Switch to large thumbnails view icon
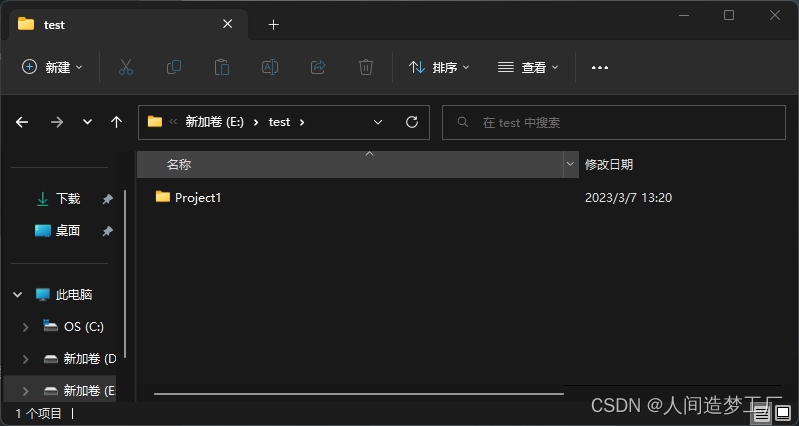This screenshot has width=799, height=426. point(783,412)
